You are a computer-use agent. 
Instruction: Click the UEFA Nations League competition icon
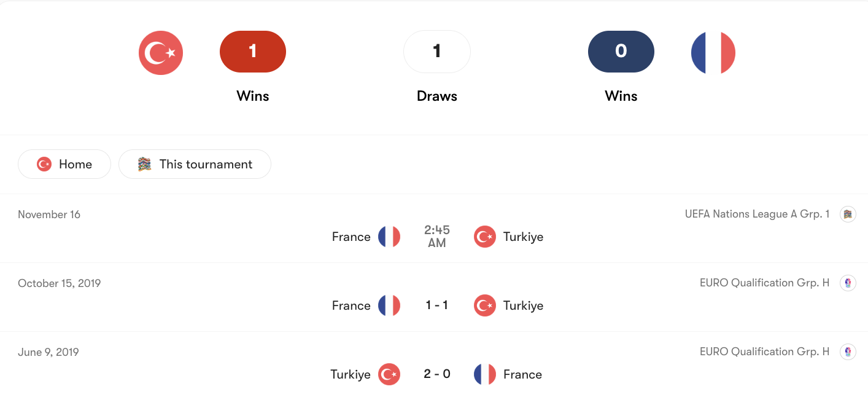pyautogui.click(x=848, y=214)
